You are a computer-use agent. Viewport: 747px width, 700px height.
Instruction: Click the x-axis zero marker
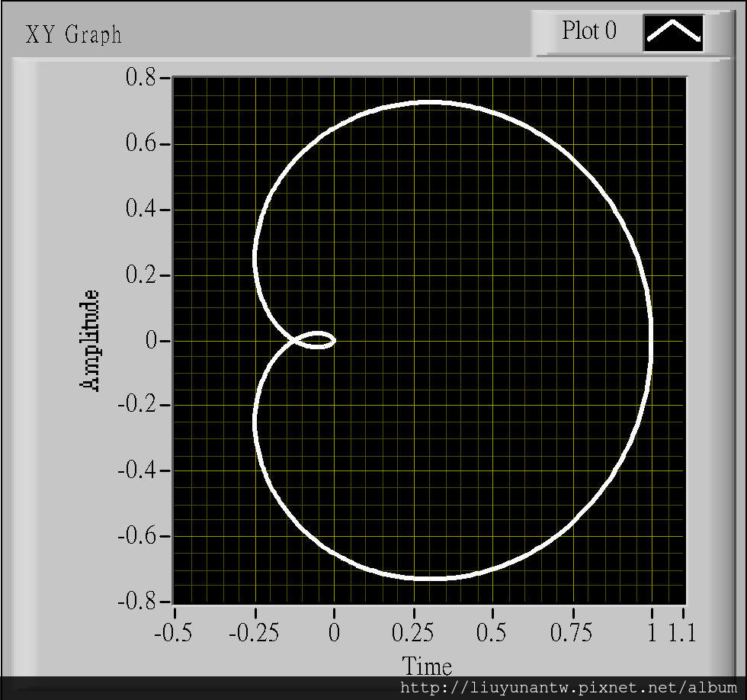coord(334,634)
